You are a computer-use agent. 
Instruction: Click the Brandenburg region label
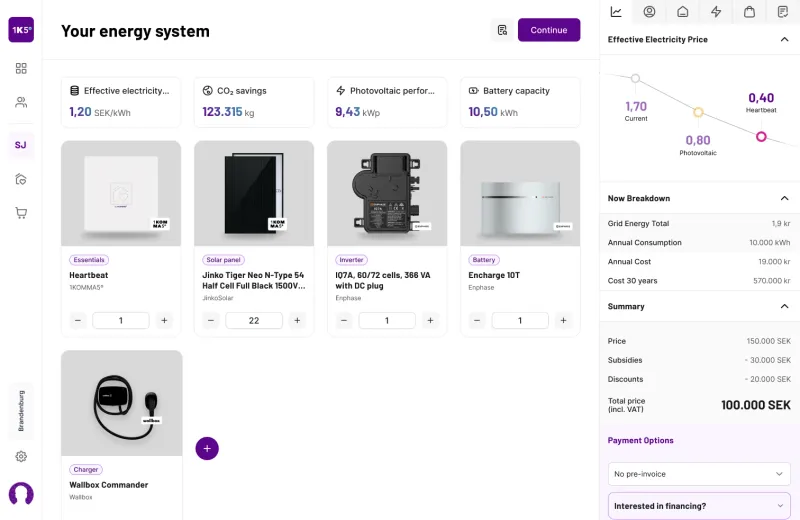click(21, 411)
